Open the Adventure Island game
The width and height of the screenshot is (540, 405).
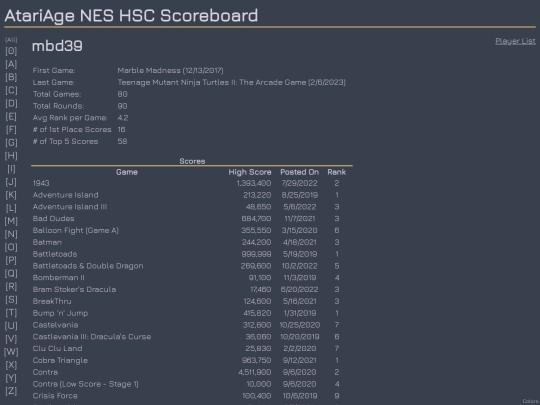pyautogui.click(x=65, y=195)
